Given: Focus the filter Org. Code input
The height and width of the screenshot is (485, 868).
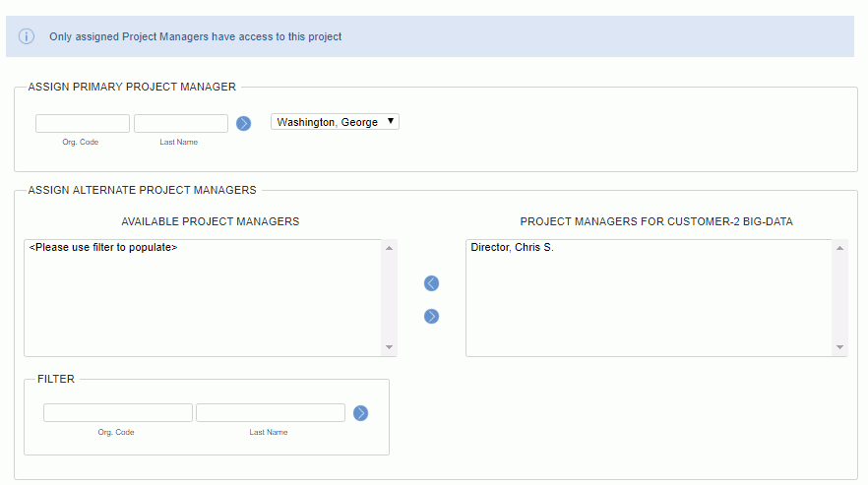Looking at the screenshot, I should (118, 412).
